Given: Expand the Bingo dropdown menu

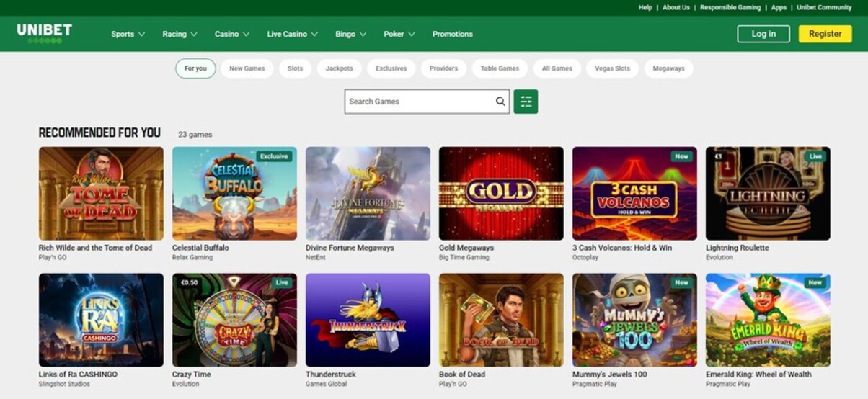Looking at the screenshot, I should pos(350,34).
